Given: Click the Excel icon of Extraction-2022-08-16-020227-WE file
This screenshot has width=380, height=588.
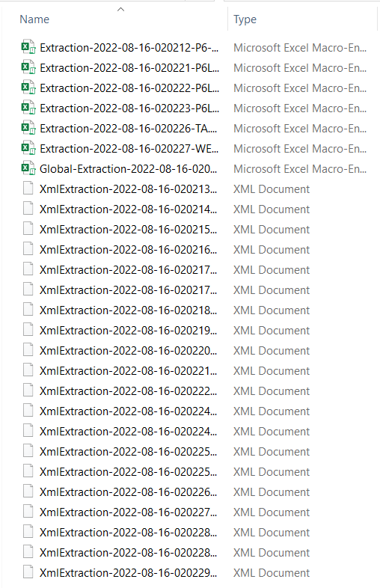Looking at the screenshot, I should point(28,149).
